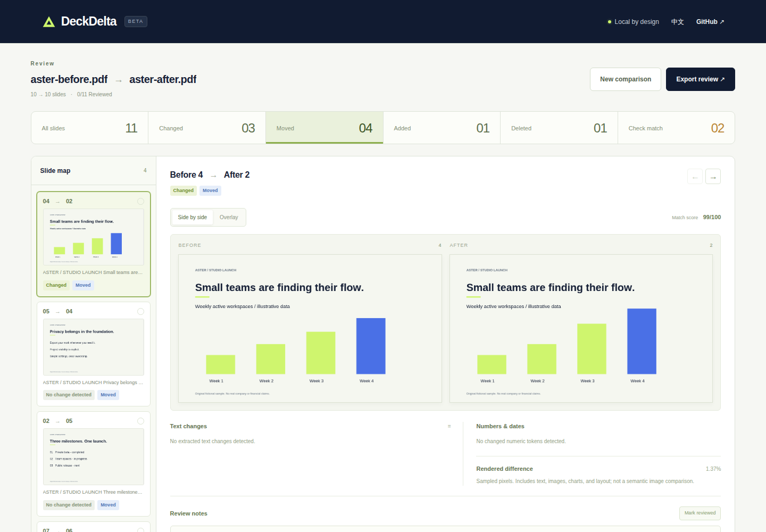Click the 'Slide map' heading
Image resolution: width=766 pixels, height=532 pixels.
click(55, 171)
